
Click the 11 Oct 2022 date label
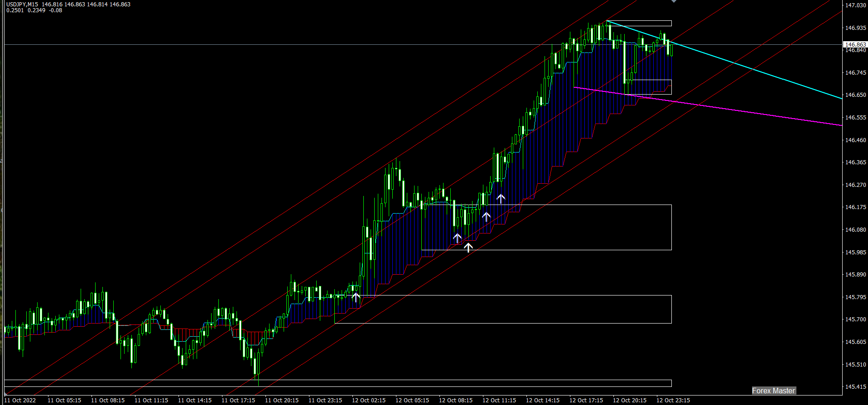[20, 400]
